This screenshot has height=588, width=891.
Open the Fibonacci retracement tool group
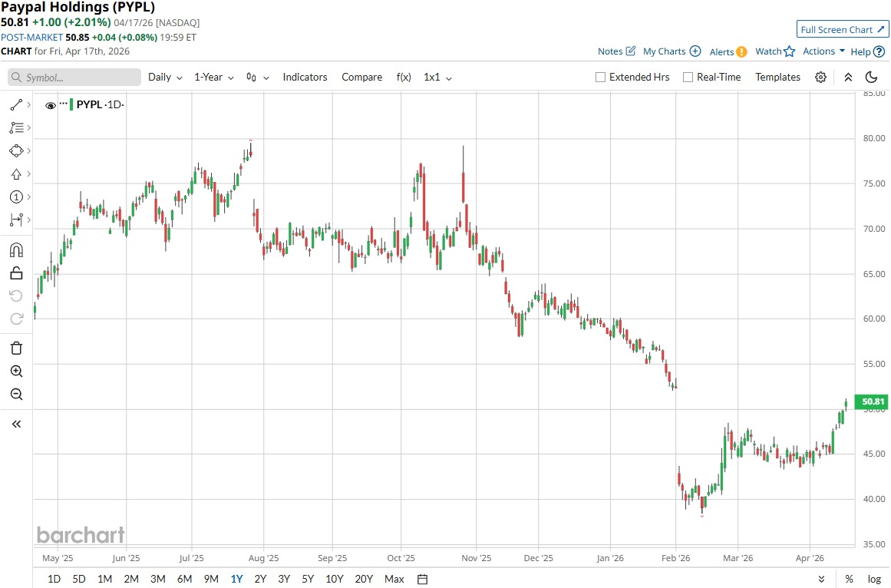[x=16, y=128]
